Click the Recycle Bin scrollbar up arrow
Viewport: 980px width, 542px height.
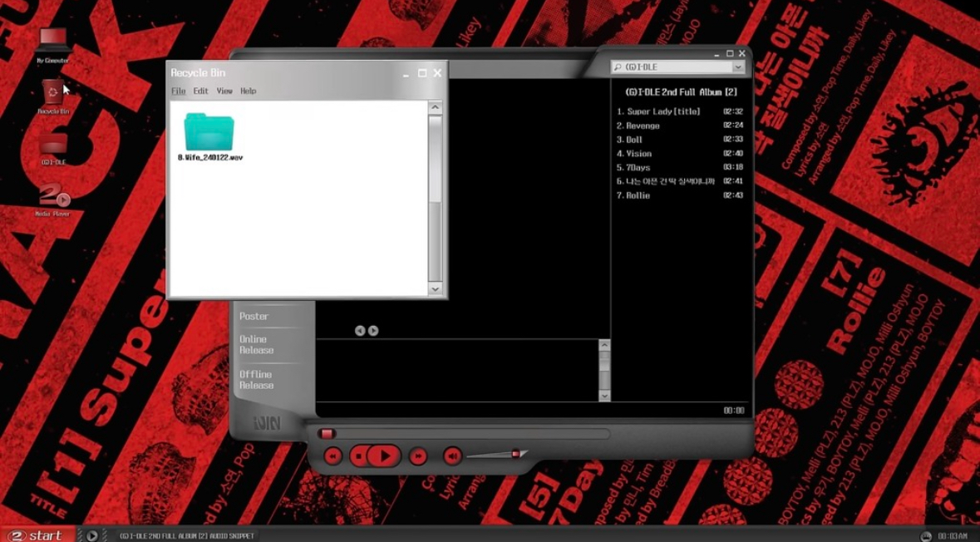[x=435, y=107]
